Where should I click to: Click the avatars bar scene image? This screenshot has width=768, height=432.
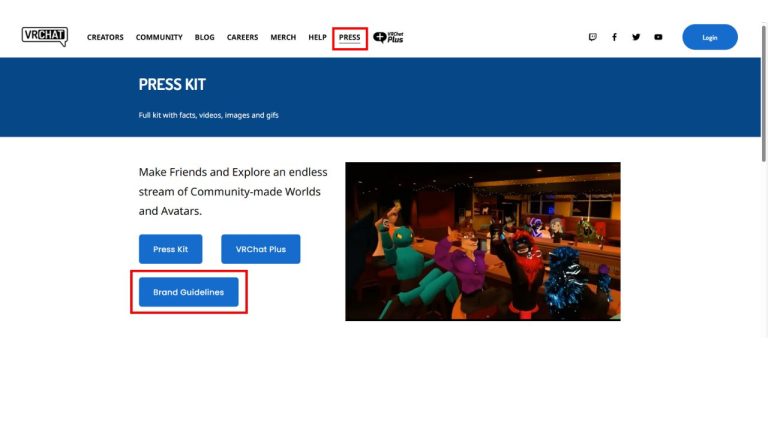tap(482, 241)
